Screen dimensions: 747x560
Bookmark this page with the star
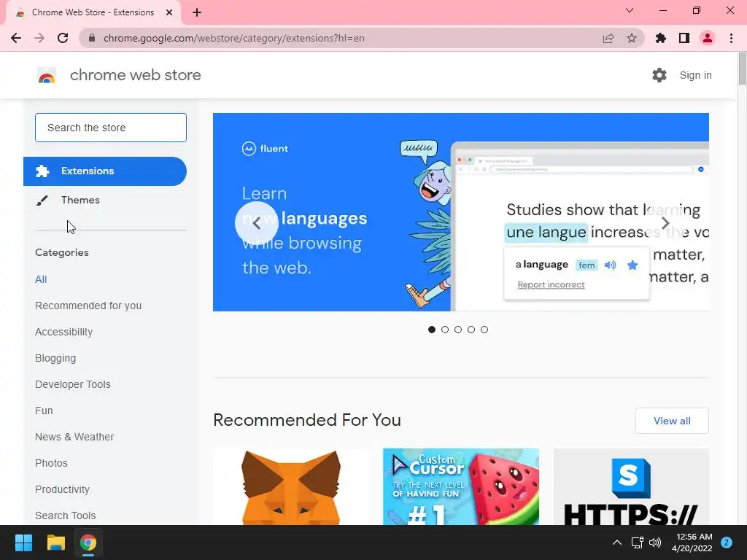tap(632, 38)
